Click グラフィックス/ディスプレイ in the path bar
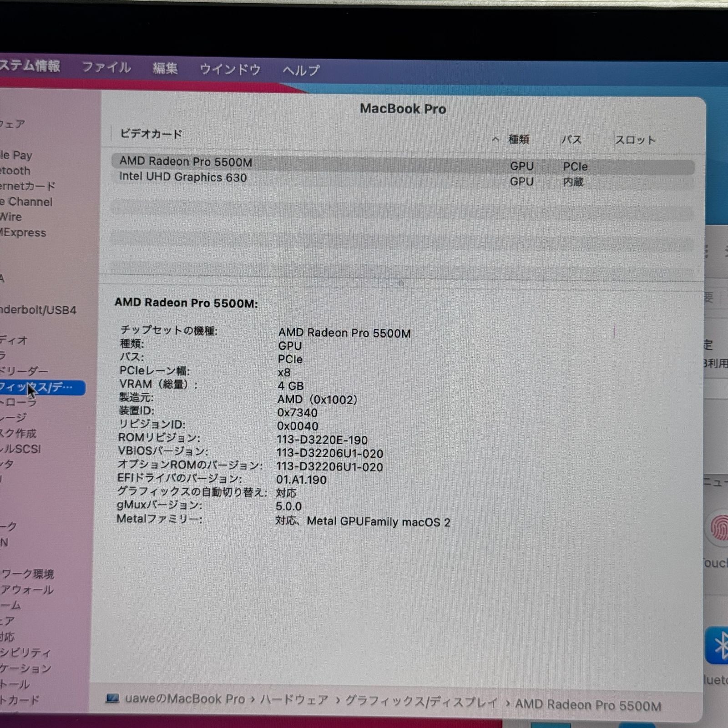This screenshot has width=728, height=728. (421, 702)
